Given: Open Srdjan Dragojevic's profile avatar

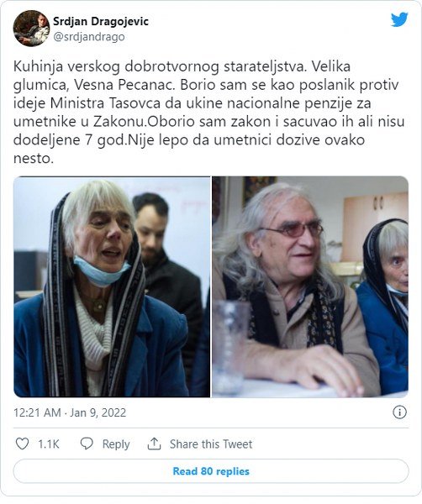Looking at the screenshot, I should 31,29.
